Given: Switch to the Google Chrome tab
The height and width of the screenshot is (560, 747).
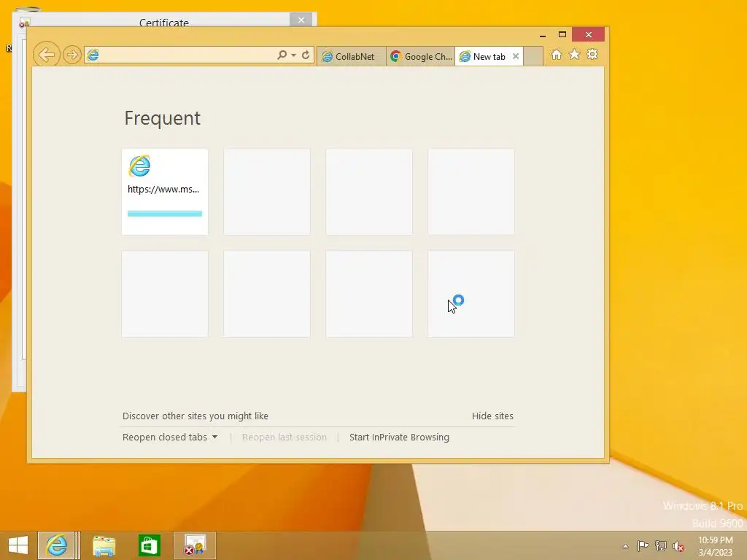Looking at the screenshot, I should point(420,57).
